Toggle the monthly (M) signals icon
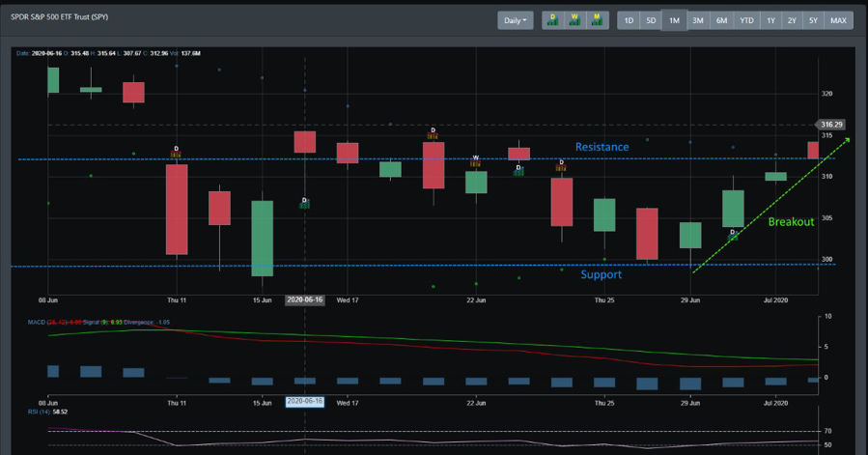 tap(597, 20)
